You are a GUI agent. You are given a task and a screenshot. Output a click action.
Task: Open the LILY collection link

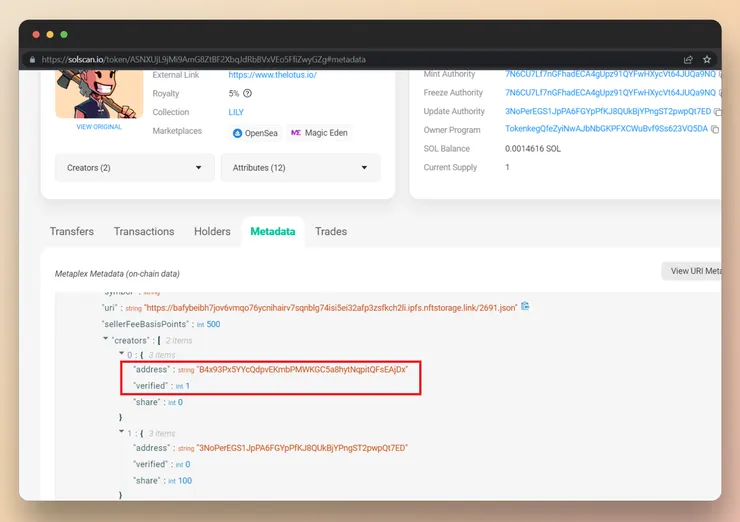click(x=236, y=112)
